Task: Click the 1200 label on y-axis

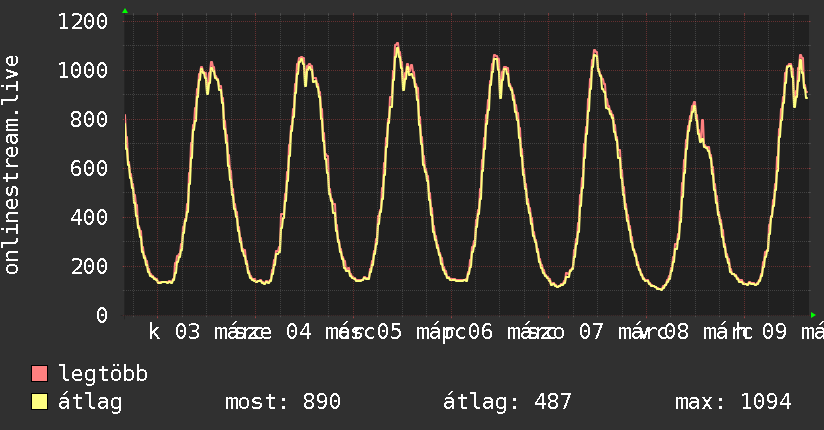Action: tap(83, 22)
